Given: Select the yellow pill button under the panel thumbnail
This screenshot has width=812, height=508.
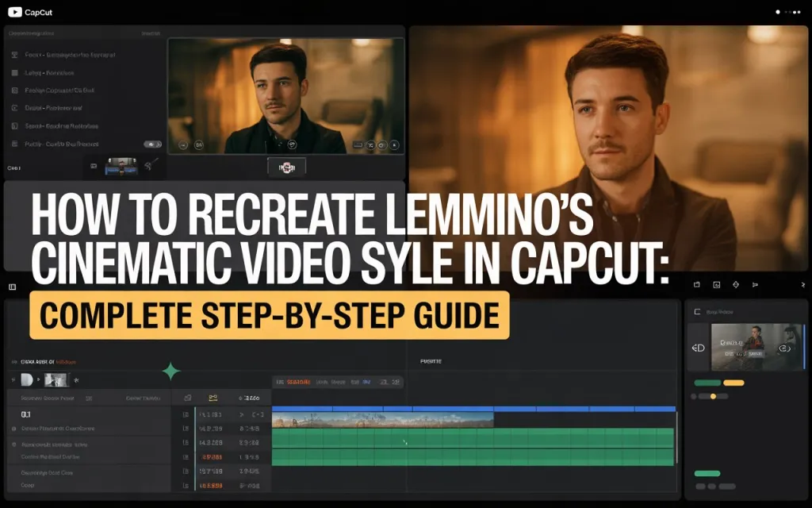Looking at the screenshot, I should 733,383.
